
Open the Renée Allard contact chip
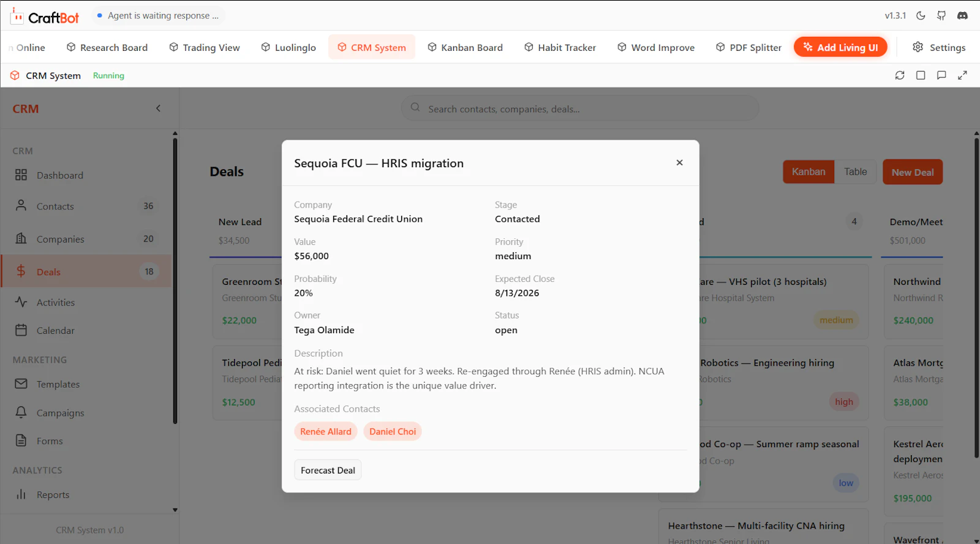click(326, 431)
